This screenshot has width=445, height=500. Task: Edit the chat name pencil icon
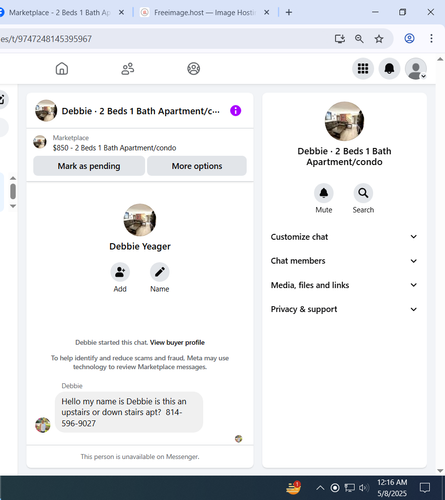(160, 272)
